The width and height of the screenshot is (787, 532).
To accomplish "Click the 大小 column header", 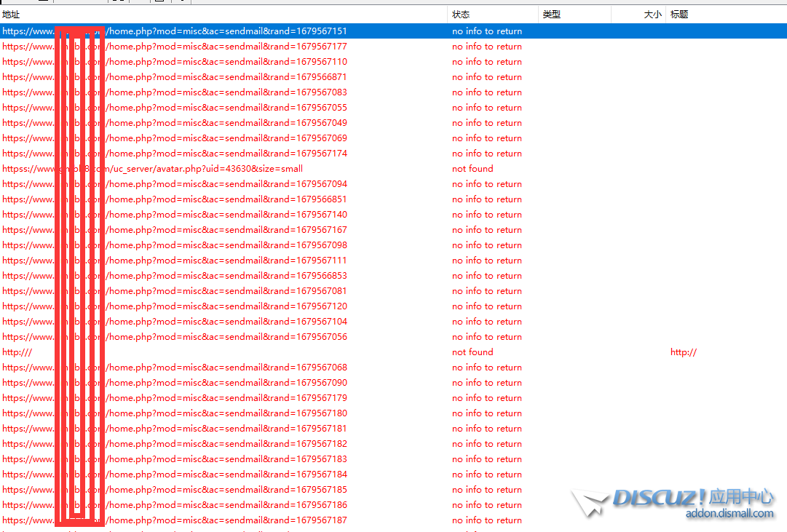I will pyautogui.click(x=652, y=15).
